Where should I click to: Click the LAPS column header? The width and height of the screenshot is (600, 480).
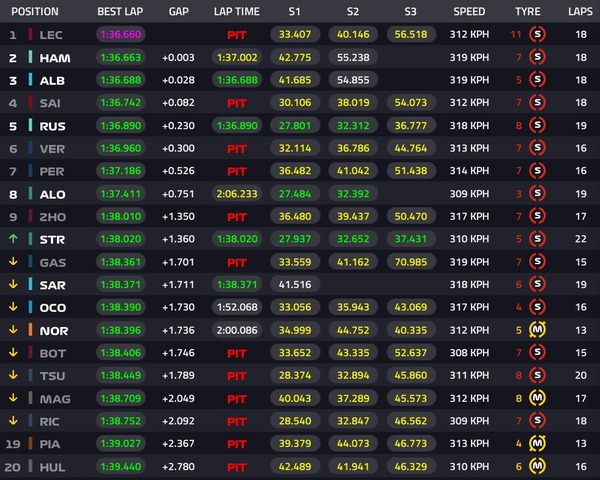click(580, 11)
